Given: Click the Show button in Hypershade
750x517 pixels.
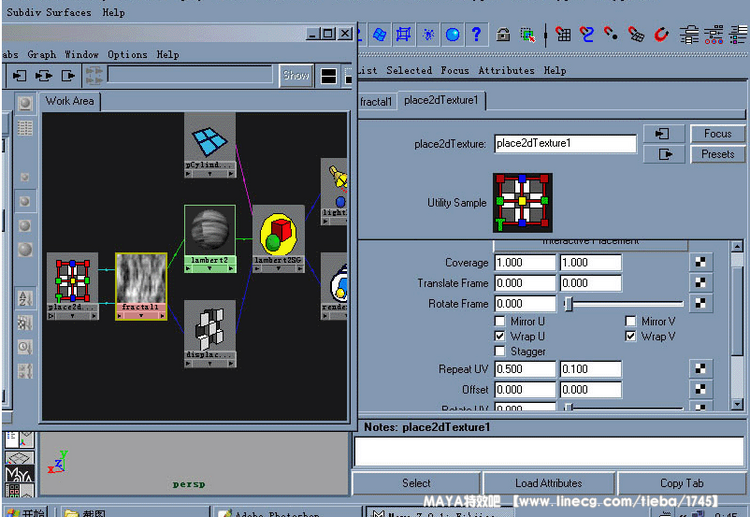Looking at the screenshot, I should pos(296,76).
